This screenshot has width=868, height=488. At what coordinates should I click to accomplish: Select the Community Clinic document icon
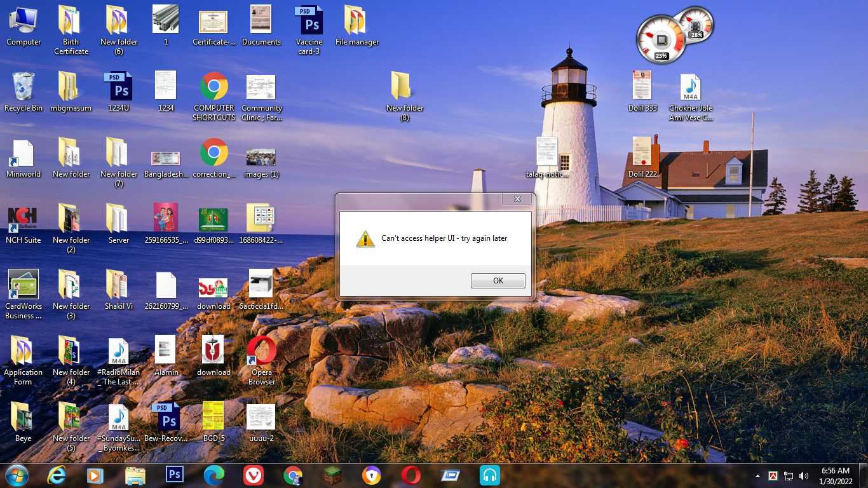pyautogui.click(x=261, y=97)
